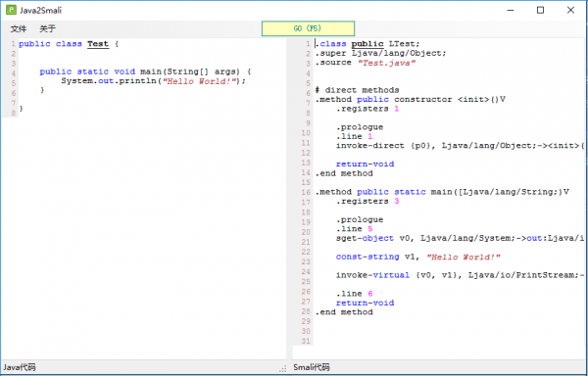588x376 pixels.
Task: Click the 'public static void main' line
Action: pos(145,71)
